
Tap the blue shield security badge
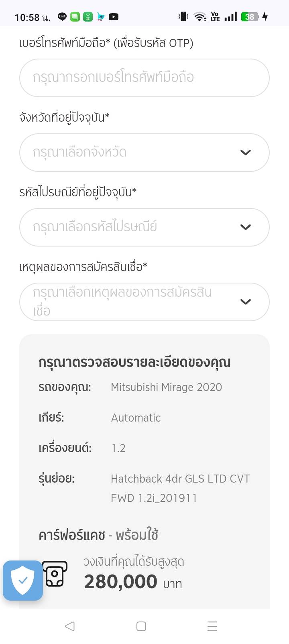pos(23,580)
